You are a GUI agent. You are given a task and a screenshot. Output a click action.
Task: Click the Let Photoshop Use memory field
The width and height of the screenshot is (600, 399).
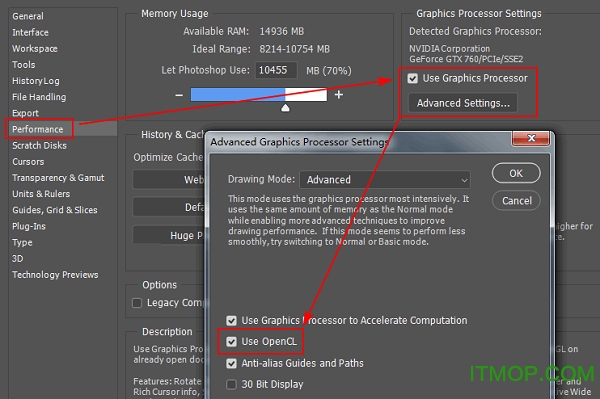[x=276, y=70]
